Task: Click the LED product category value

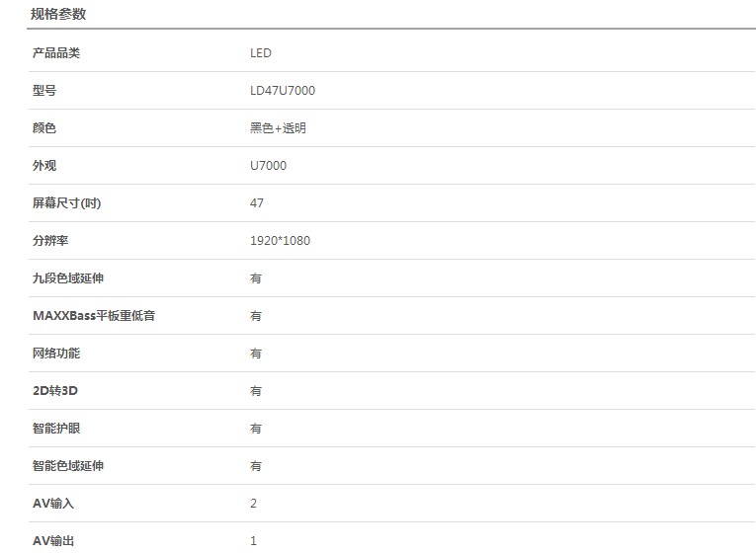Action: click(260, 53)
